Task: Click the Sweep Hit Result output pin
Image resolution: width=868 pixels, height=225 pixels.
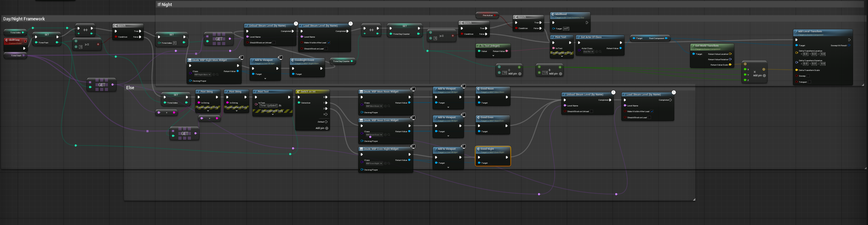Action: 849,46
